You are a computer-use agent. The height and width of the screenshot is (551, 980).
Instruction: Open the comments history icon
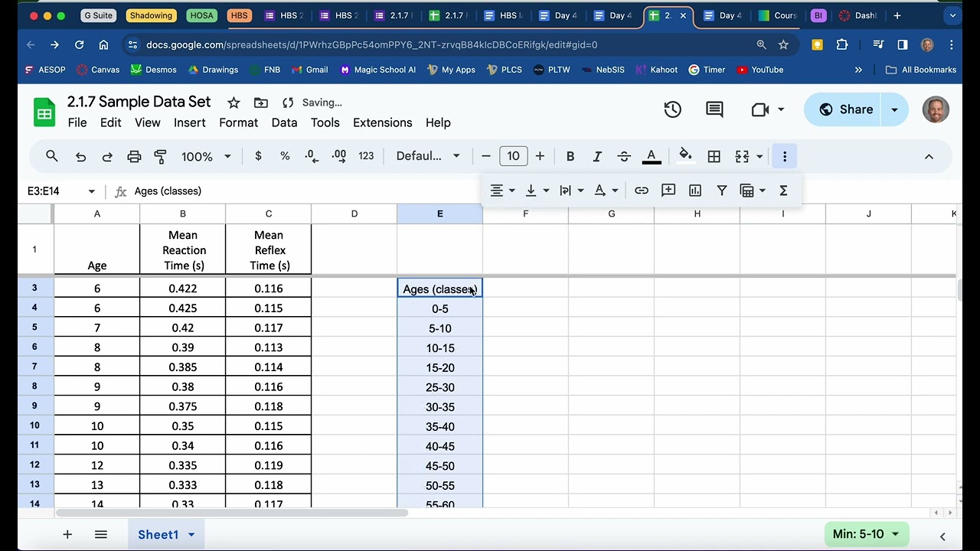pos(714,109)
